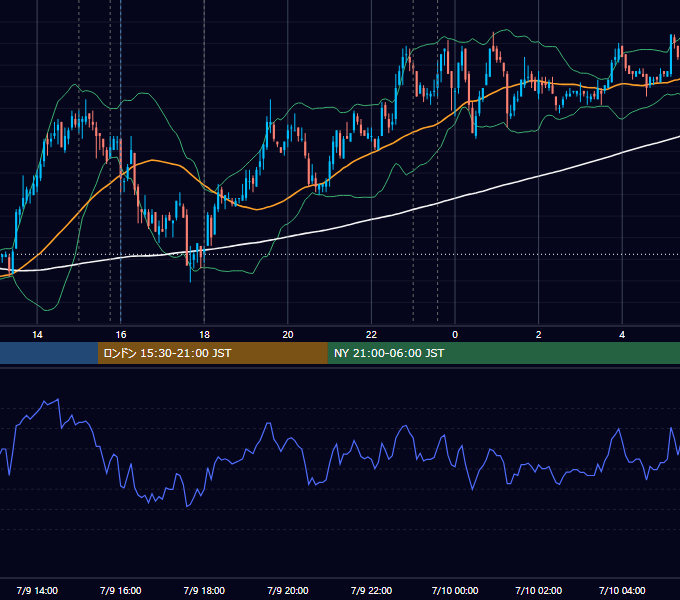680x600 pixels.
Task: Select the NY 21:00-06:00 JST session band
Action: click(503, 353)
